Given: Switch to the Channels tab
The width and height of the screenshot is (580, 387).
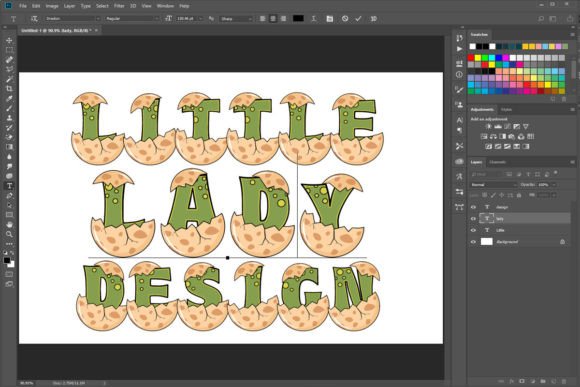Looking at the screenshot, I should (x=498, y=162).
